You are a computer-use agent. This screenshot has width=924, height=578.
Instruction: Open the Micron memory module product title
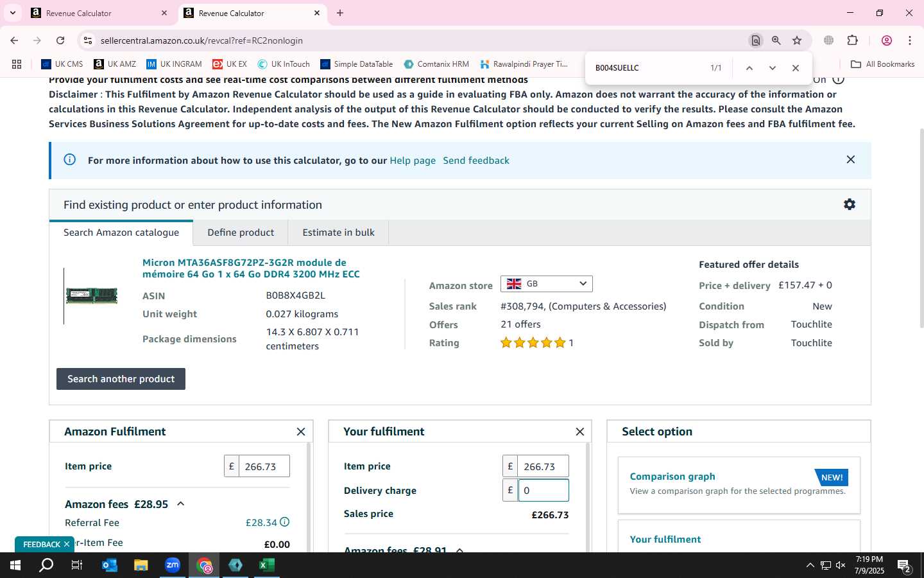click(x=251, y=268)
